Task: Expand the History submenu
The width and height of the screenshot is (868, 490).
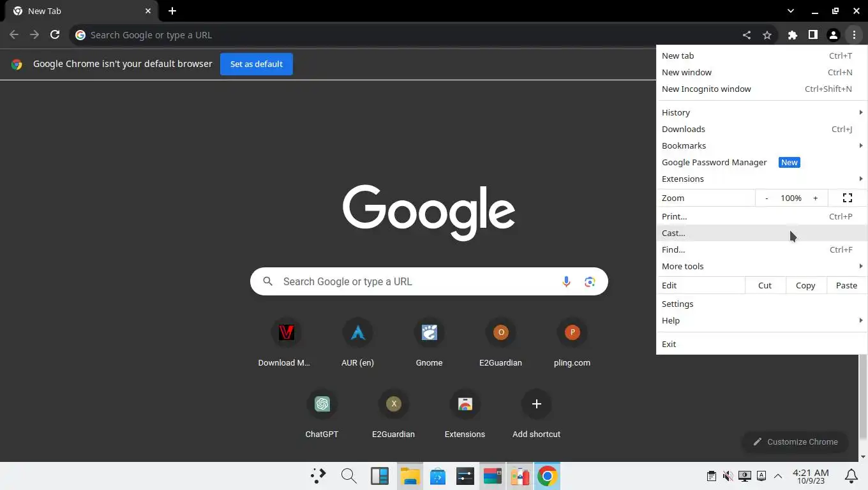Action: pyautogui.click(x=761, y=112)
